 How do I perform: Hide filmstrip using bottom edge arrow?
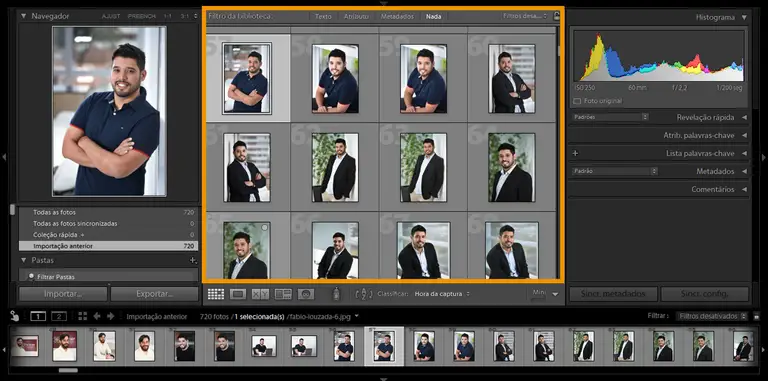click(384, 379)
